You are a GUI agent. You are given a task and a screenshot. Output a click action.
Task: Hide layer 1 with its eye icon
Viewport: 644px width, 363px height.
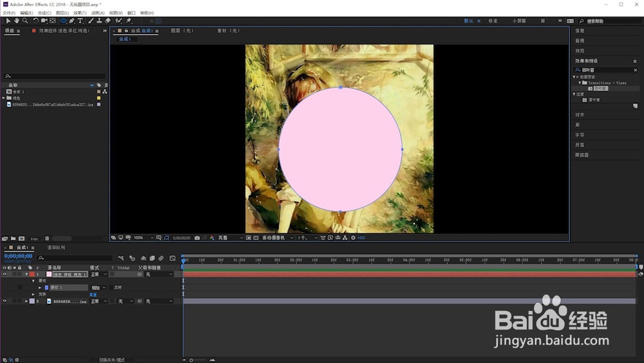(5, 274)
